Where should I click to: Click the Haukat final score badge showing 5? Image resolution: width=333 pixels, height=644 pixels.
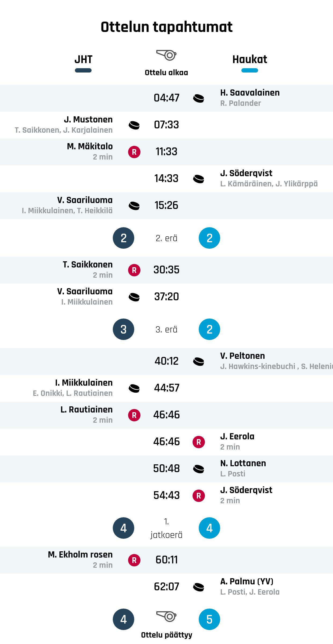[x=209, y=619]
